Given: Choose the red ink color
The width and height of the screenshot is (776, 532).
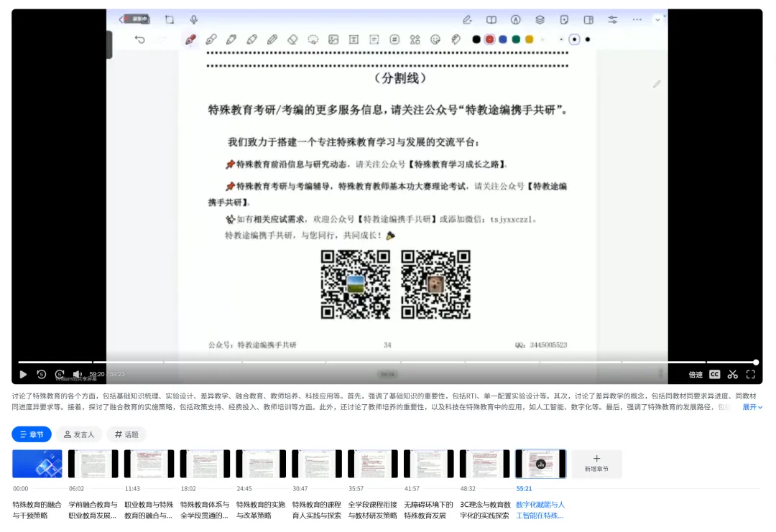Looking at the screenshot, I should point(489,39).
